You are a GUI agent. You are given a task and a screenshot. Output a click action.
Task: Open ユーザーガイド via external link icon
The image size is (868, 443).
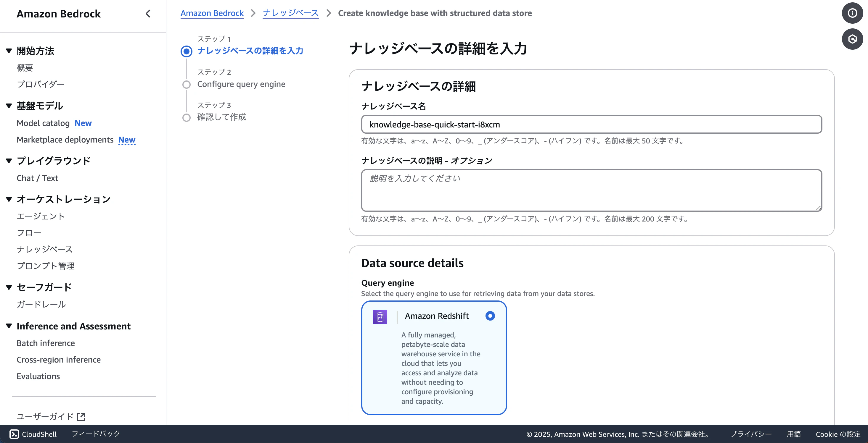pos(81,416)
